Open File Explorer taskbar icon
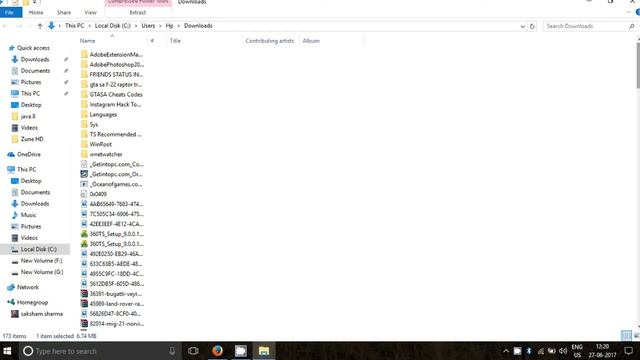 point(264,351)
